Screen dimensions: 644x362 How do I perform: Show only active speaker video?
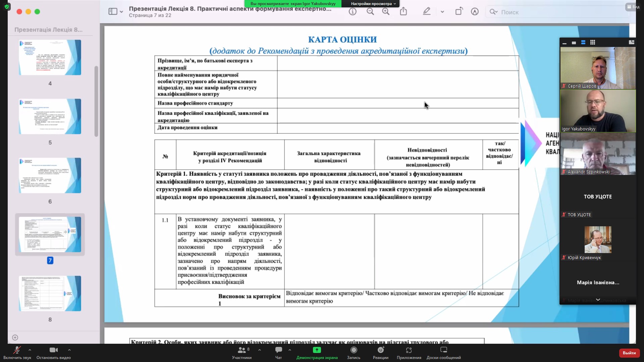pyautogui.click(x=574, y=43)
